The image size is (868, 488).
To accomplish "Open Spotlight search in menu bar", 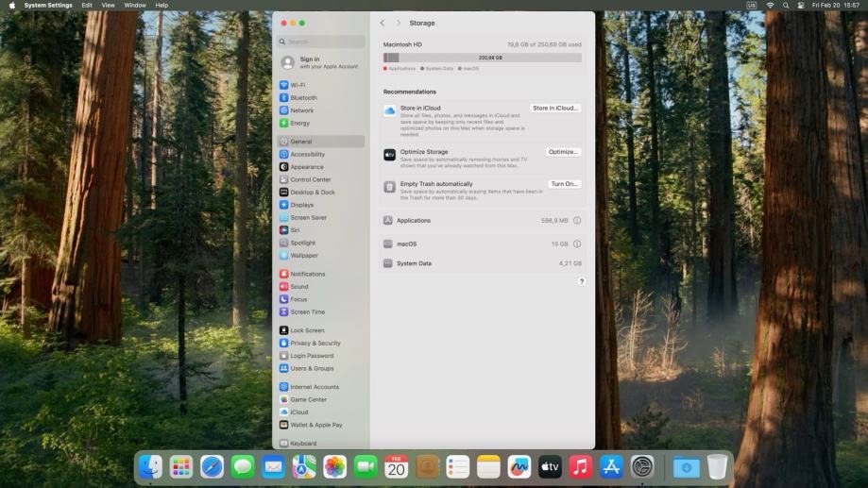I will click(786, 5).
